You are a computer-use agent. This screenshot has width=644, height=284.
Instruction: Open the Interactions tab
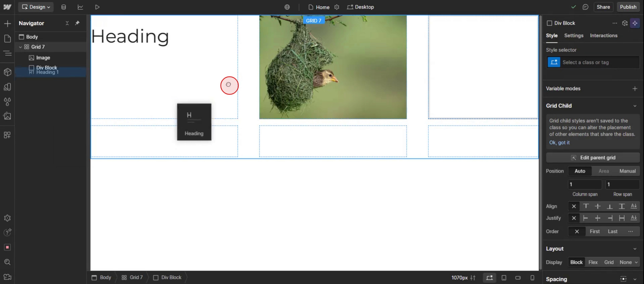click(x=604, y=35)
